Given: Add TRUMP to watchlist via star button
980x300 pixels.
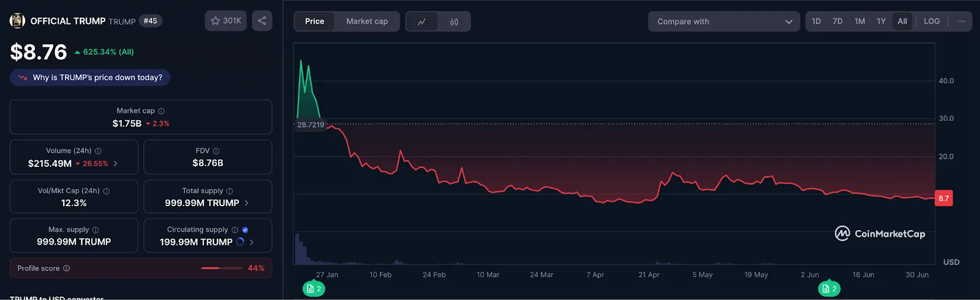Looking at the screenshot, I should click(x=226, y=21).
